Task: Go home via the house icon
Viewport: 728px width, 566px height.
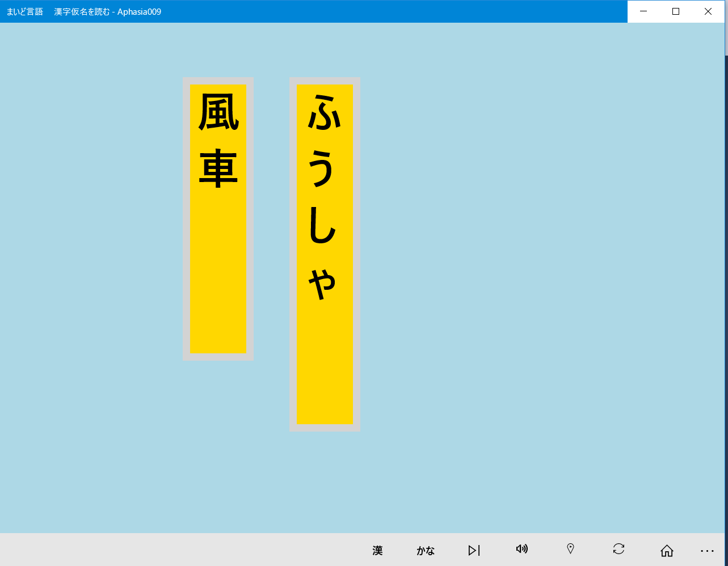Action: coord(667,550)
